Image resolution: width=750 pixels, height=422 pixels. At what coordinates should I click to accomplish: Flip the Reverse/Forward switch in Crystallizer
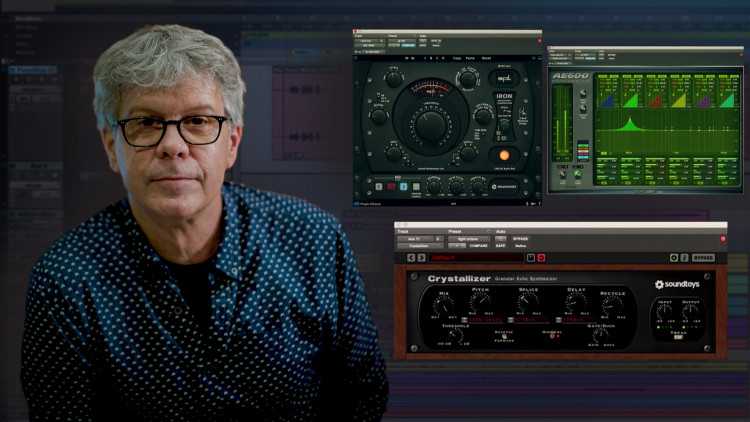click(505, 336)
